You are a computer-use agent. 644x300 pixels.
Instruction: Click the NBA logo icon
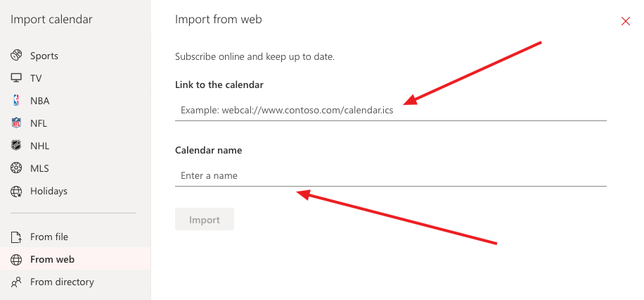pos(16,101)
